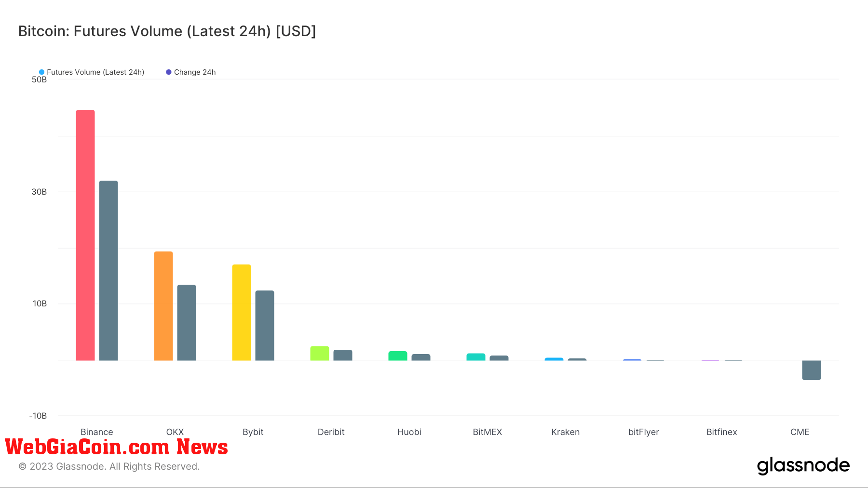
Task: Click the gray Huobi change bar
Action: [421, 357]
